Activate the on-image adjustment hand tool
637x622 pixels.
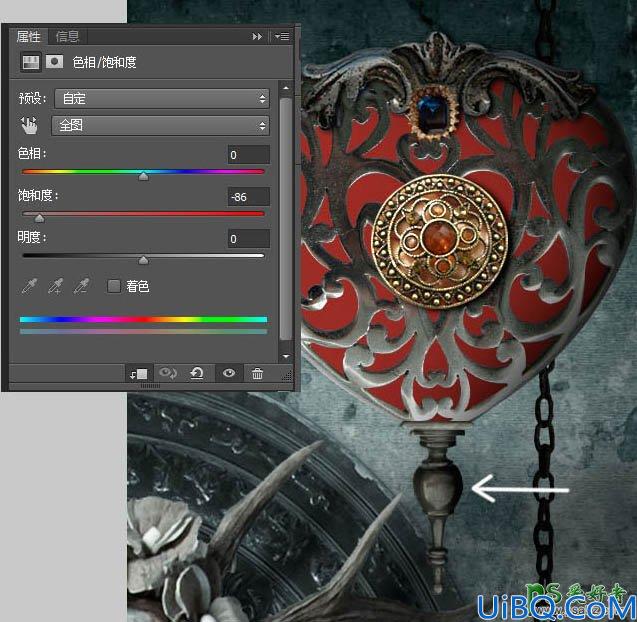(x=29, y=126)
